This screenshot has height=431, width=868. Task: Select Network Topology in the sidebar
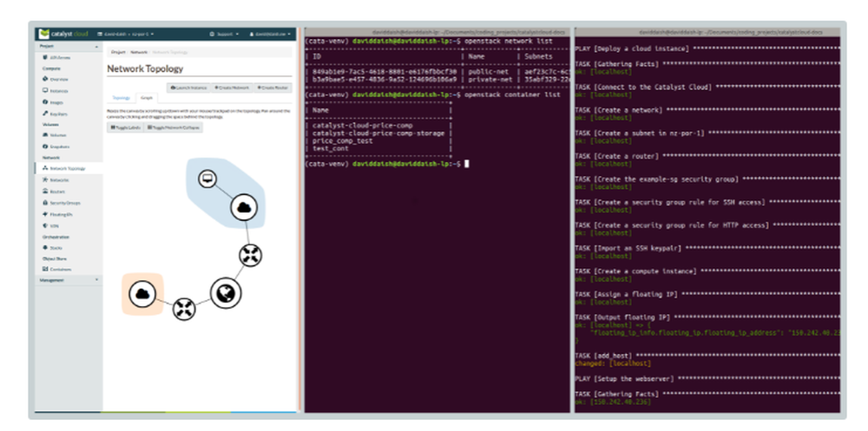pyautogui.click(x=64, y=168)
